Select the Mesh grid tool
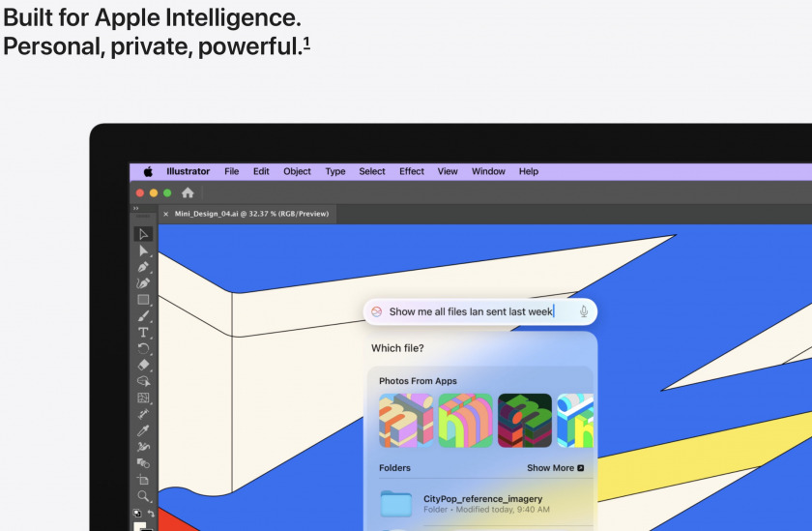Viewport: 812px width, 531px height. (143, 398)
